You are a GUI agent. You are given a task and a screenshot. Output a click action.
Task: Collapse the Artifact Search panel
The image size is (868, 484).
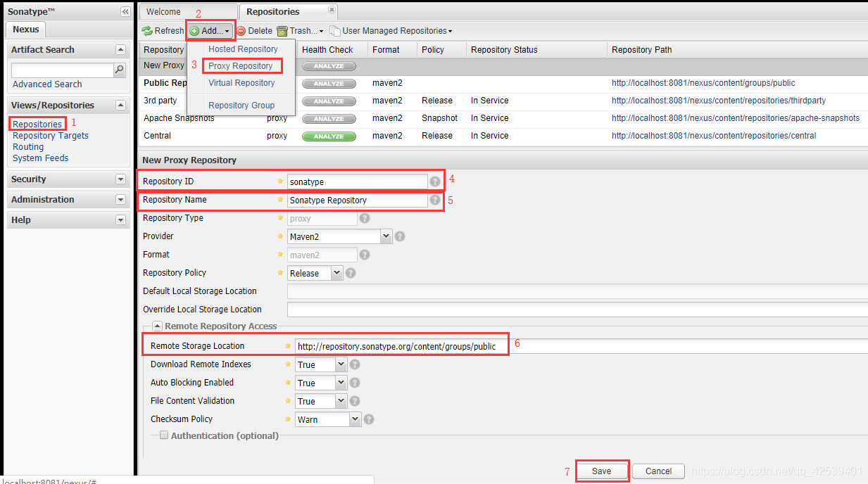[x=120, y=50]
